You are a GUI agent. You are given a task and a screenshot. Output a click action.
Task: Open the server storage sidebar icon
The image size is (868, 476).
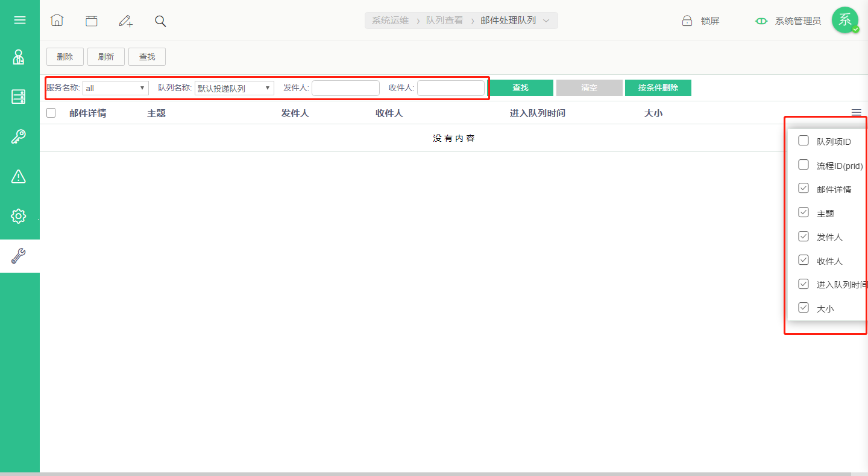coord(19,97)
